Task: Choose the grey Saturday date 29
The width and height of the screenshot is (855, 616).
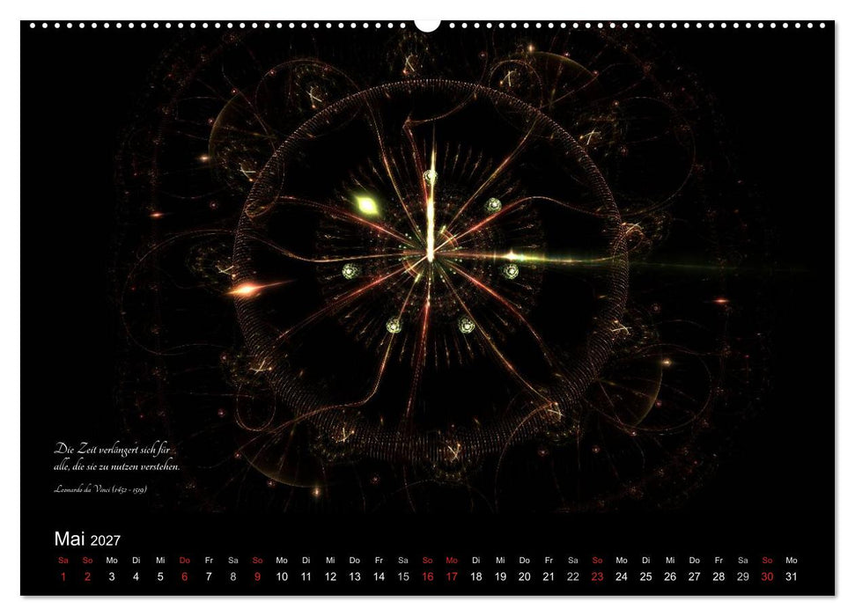Action: pos(742,576)
